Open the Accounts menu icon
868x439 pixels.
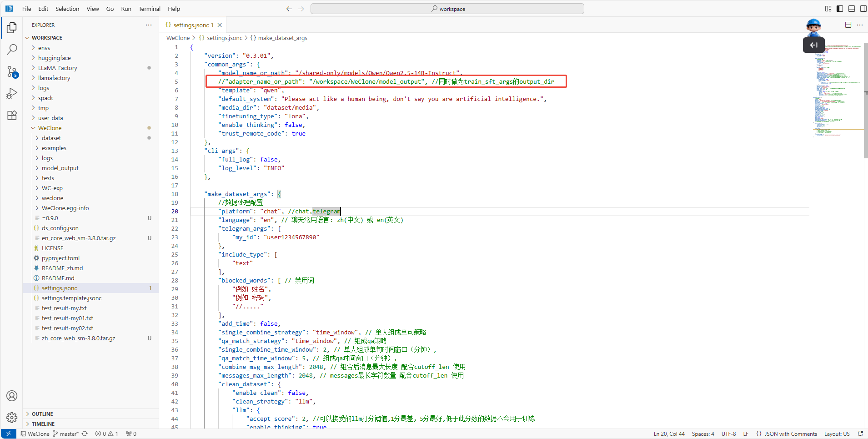12,396
